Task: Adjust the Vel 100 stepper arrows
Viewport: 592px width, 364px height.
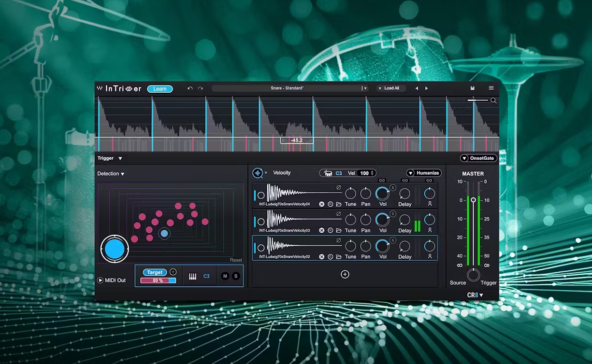Action: 372,173
